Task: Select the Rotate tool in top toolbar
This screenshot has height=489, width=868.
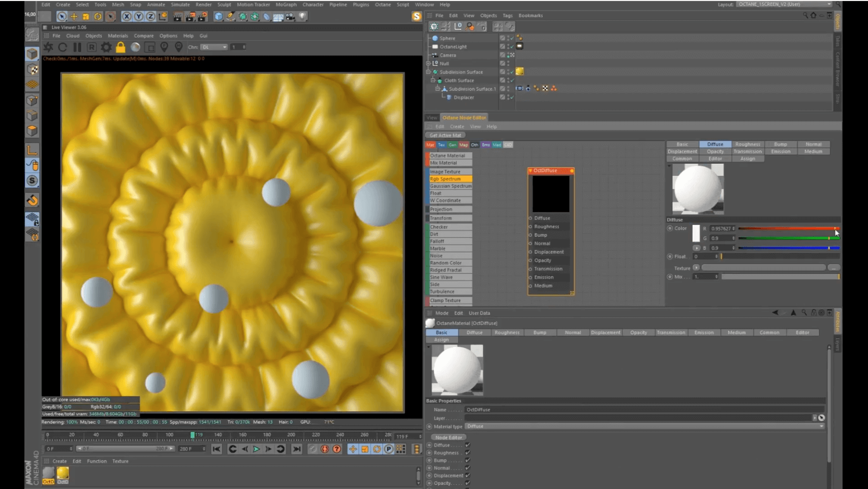Action: 98,17
